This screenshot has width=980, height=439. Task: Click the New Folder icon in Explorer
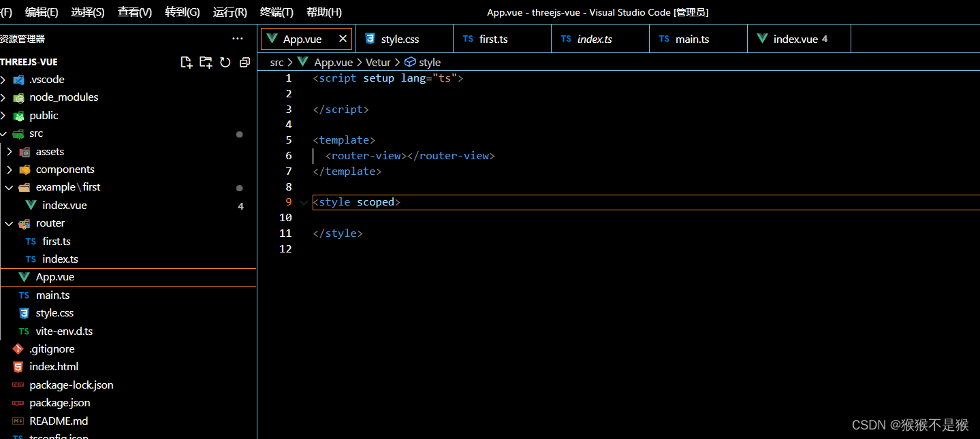point(206,61)
